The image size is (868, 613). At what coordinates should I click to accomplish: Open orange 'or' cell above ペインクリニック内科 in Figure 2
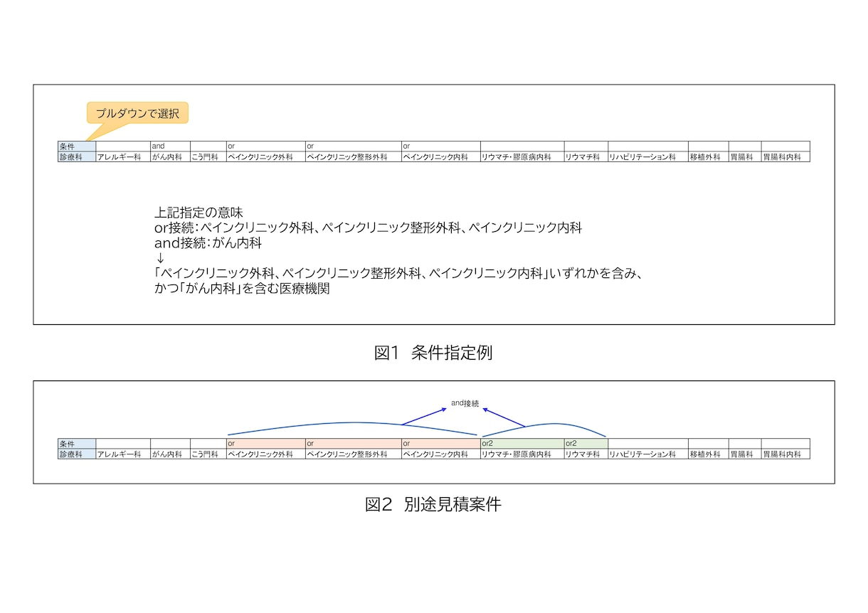(x=440, y=444)
